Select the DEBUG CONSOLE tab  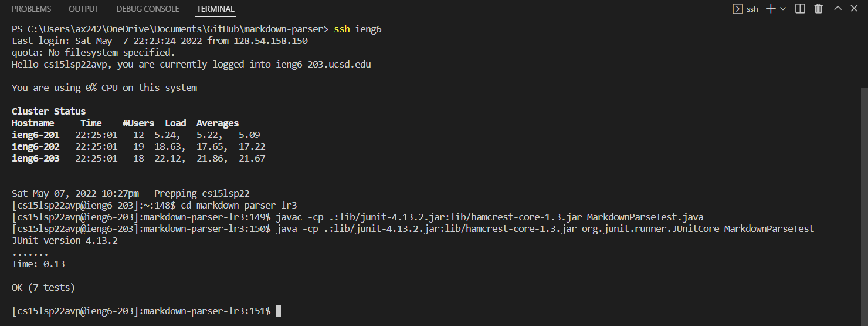point(148,9)
